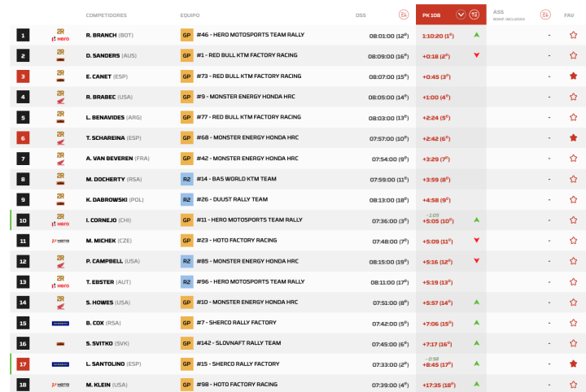Click Hero brand logo beside R. Branch
Image resolution: width=586 pixels, height=392 pixels.
[61, 36]
